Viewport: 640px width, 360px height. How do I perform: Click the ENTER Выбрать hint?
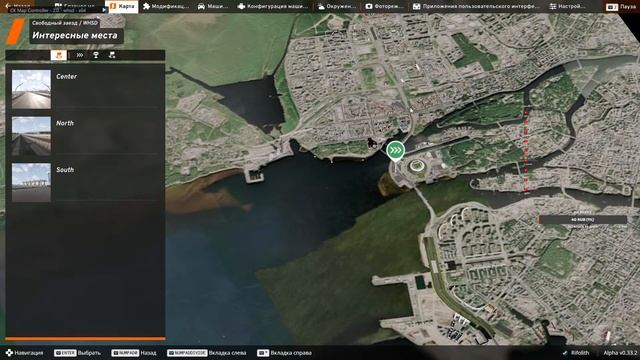click(77, 353)
